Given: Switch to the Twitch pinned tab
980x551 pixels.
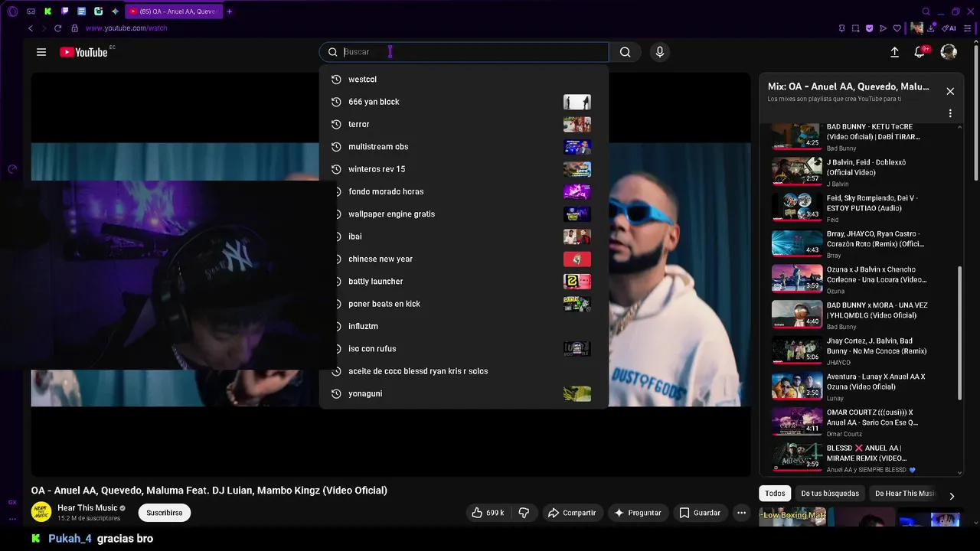Looking at the screenshot, I should tap(64, 11).
